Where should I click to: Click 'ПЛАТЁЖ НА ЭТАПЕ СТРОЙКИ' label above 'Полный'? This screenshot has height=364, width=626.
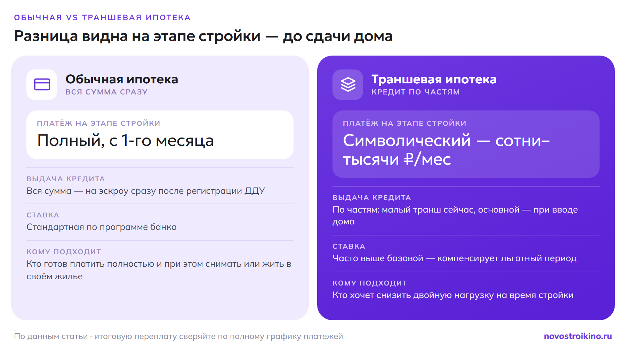click(x=98, y=123)
